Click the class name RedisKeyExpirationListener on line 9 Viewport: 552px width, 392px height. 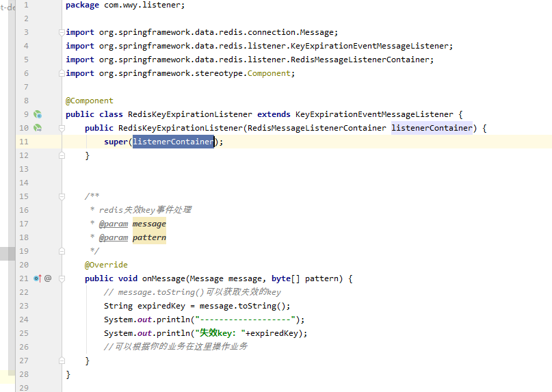tap(190, 114)
